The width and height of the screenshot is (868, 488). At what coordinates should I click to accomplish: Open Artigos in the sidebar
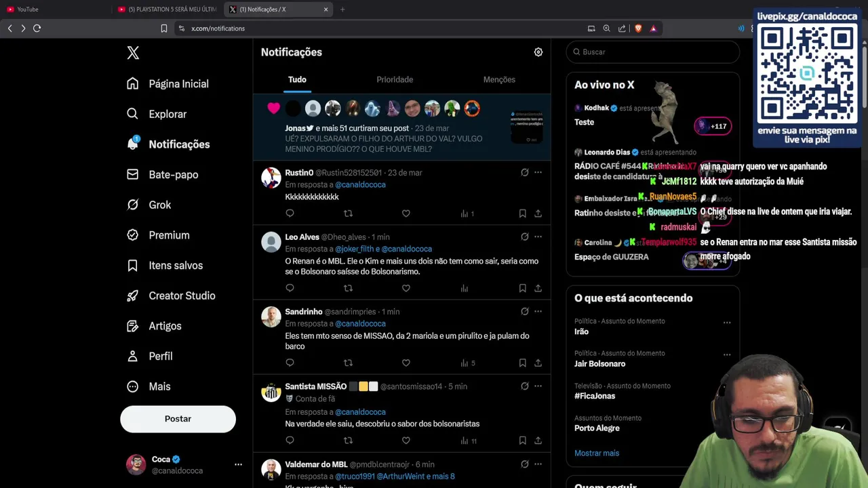154,326
